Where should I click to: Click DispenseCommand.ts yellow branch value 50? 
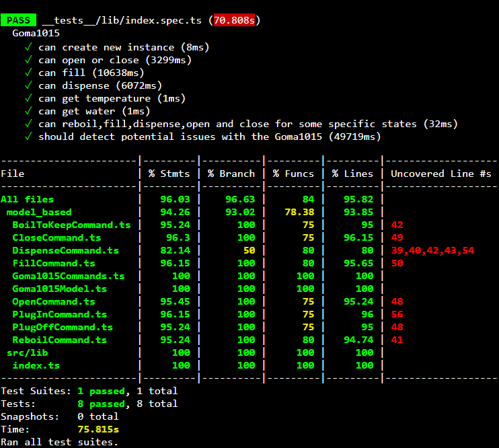click(249, 250)
